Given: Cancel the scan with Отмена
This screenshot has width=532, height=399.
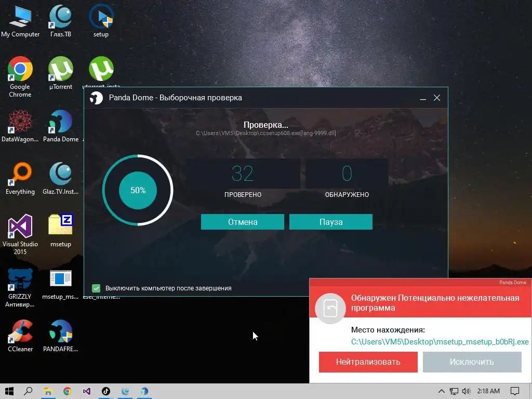Looking at the screenshot, I should pyautogui.click(x=243, y=222).
